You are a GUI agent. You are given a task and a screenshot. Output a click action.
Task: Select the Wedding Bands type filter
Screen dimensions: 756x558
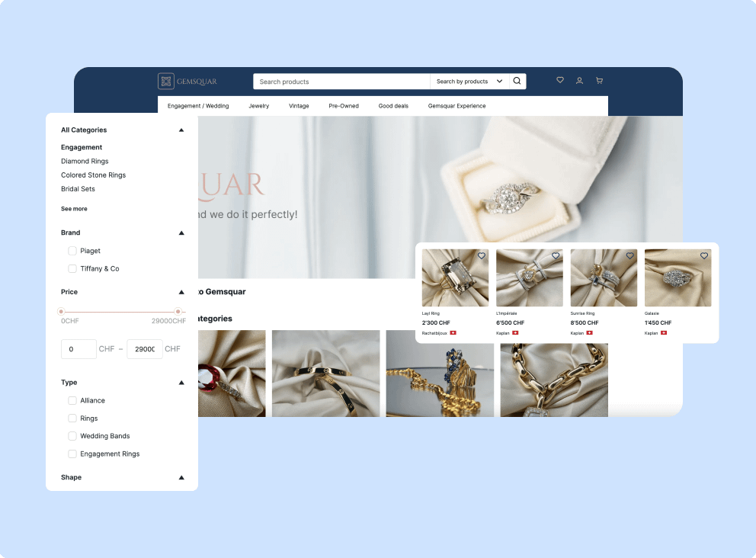pyautogui.click(x=72, y=435)
